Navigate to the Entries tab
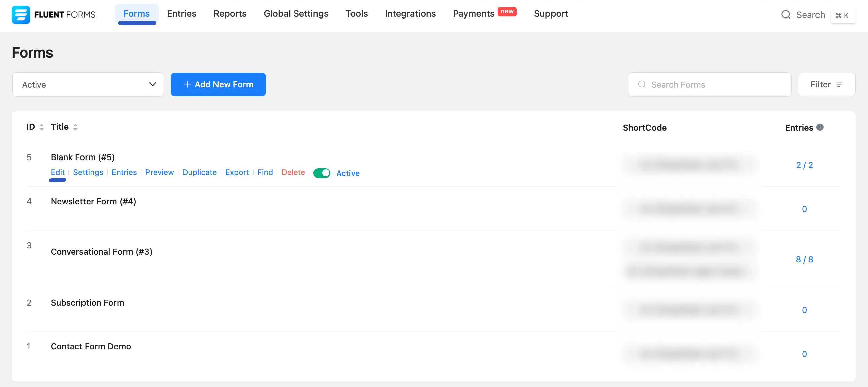The height and width of the screenshot is (387, 868). 181,14
